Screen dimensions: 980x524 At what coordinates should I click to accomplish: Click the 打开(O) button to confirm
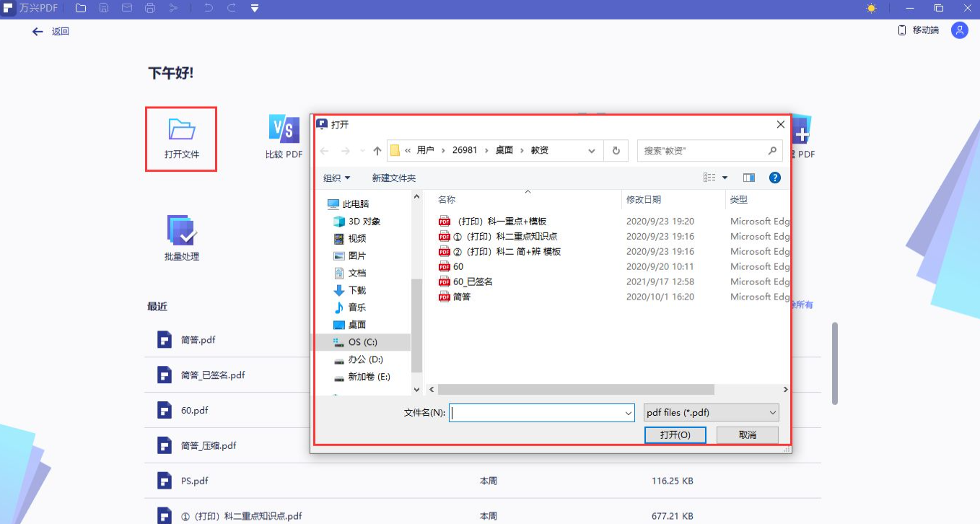[x=675, y=435]
